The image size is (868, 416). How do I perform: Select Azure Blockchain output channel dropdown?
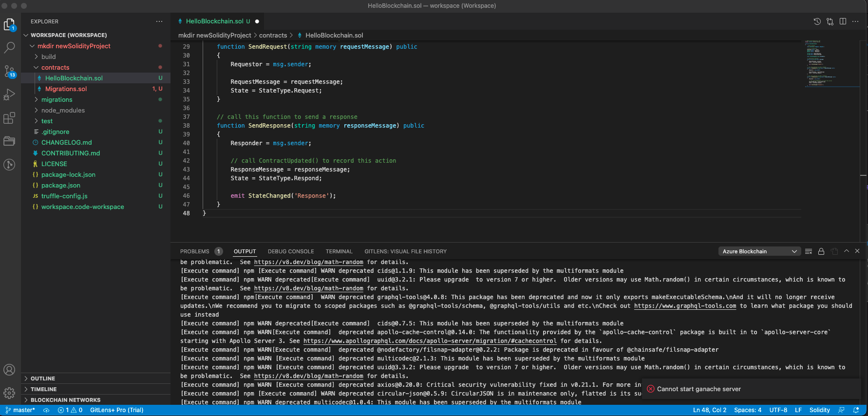click(x=759, y=251)
